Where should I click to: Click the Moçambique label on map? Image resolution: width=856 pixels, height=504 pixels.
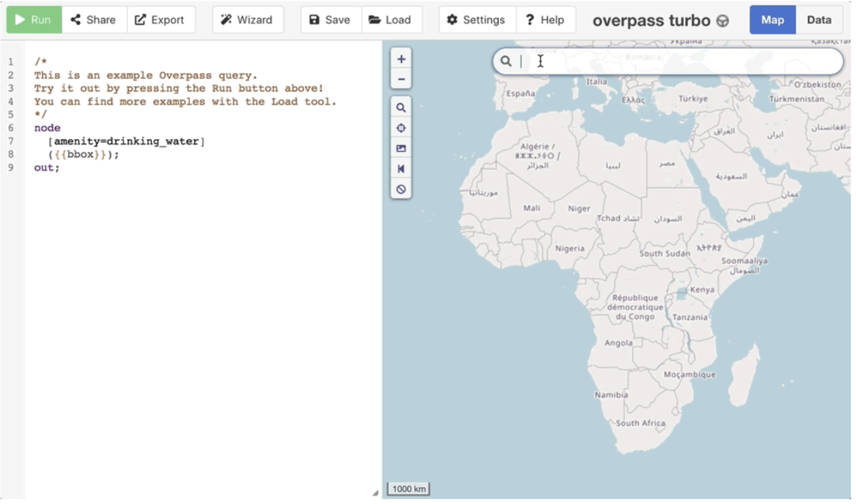tap(689, 375)
